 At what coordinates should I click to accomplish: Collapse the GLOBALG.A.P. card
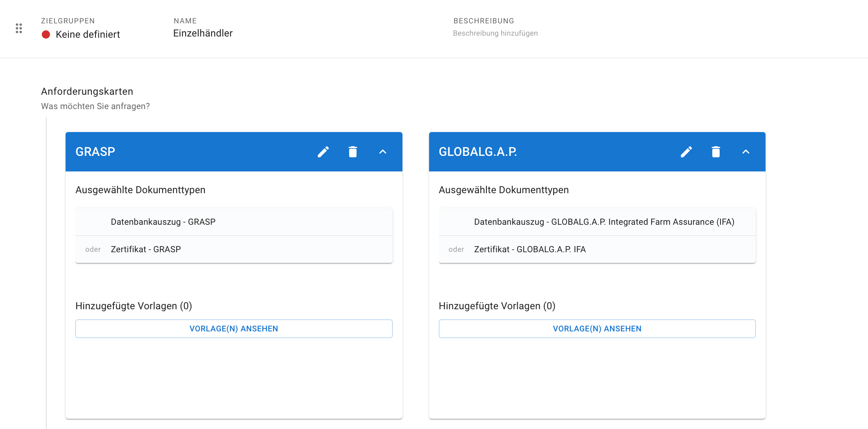[746, 152]
